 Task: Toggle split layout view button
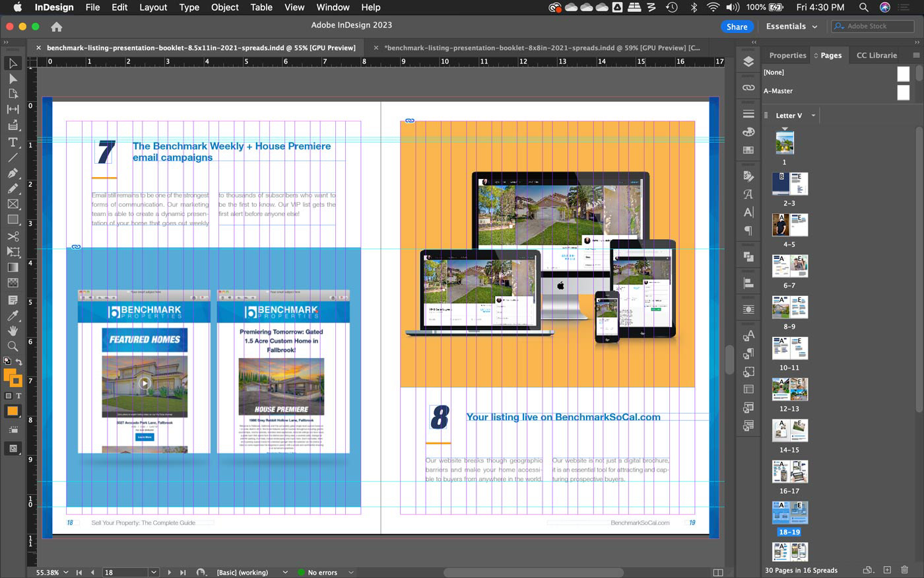pyautogui.click(x=718, y=572)
